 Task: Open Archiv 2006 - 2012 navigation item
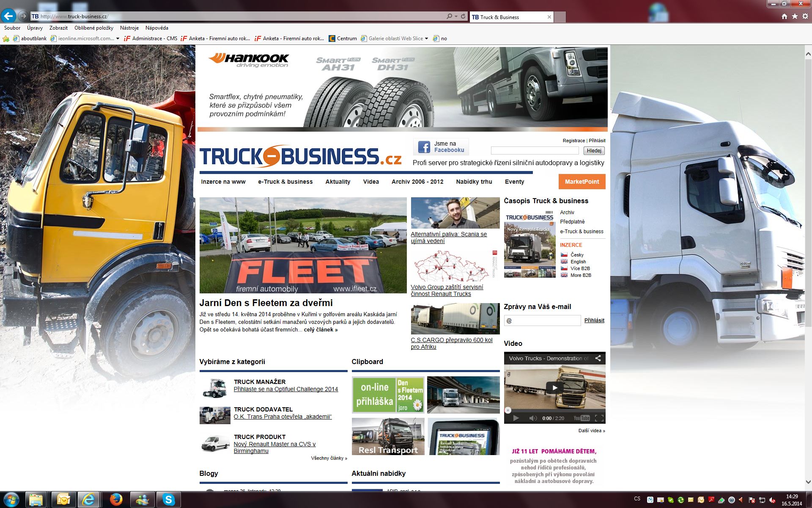[x=417, y=182]
